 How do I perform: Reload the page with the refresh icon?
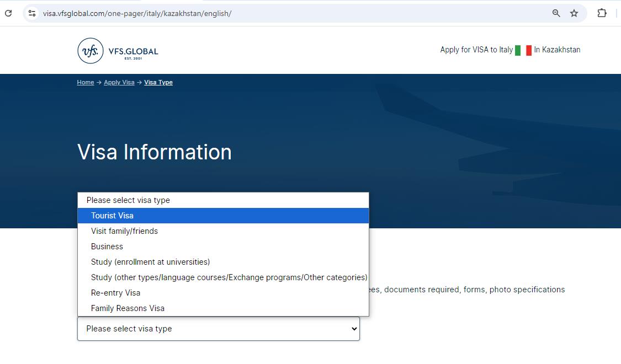click(8, 13)
